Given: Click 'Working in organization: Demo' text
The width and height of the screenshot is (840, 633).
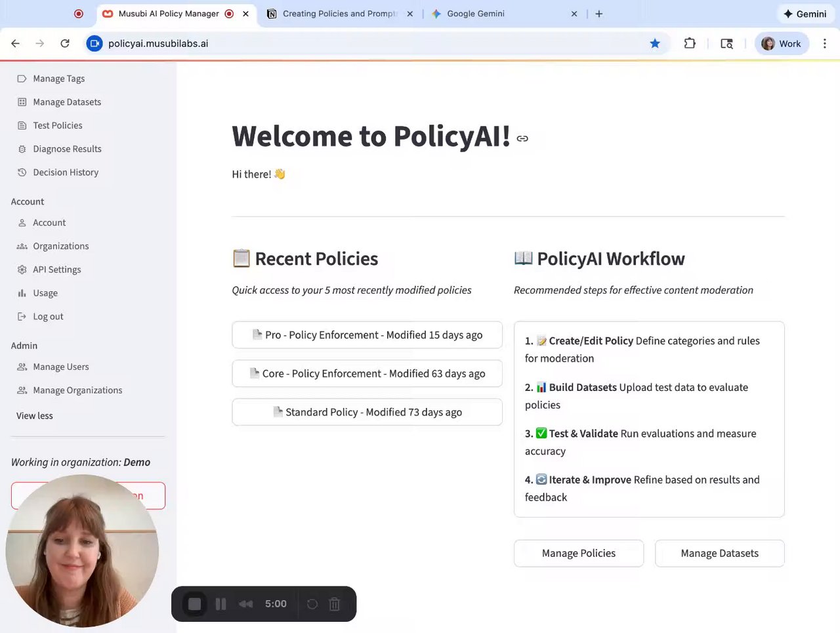Looking at the screenshot, I should pos(81,462).
